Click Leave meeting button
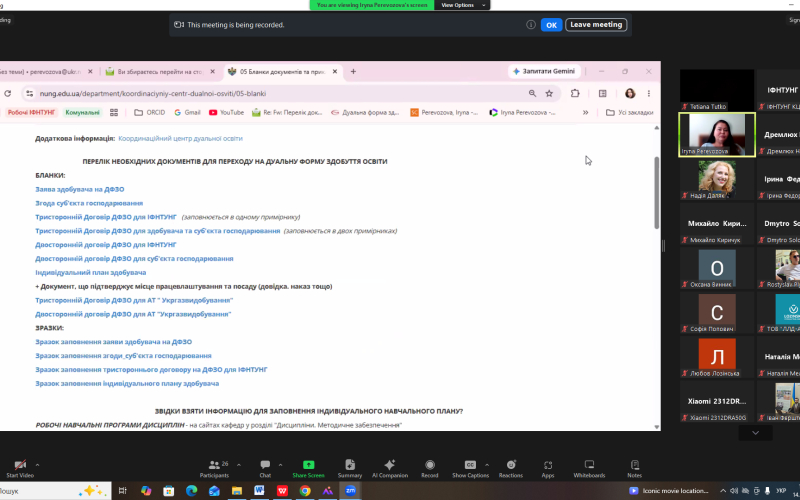This screenshot has width=800, height=500. (x=596, y=24)
